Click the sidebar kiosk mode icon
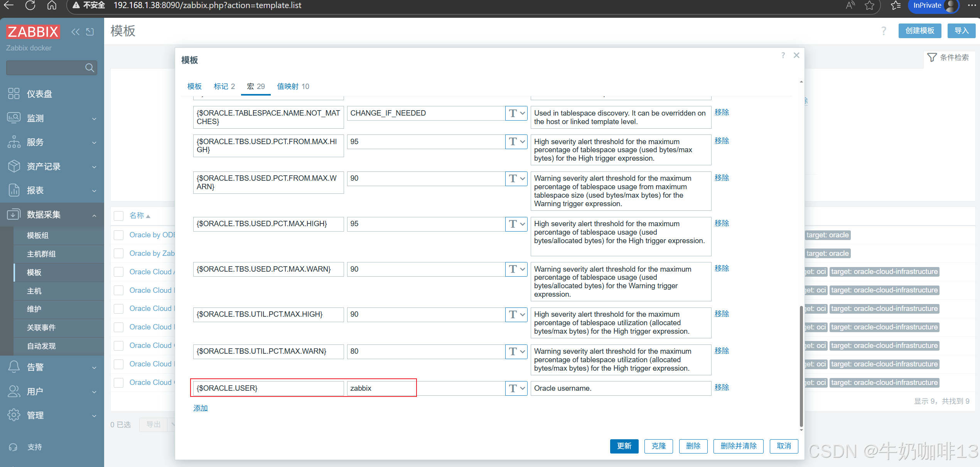This screenshot has height=467, width=980. 90,32
